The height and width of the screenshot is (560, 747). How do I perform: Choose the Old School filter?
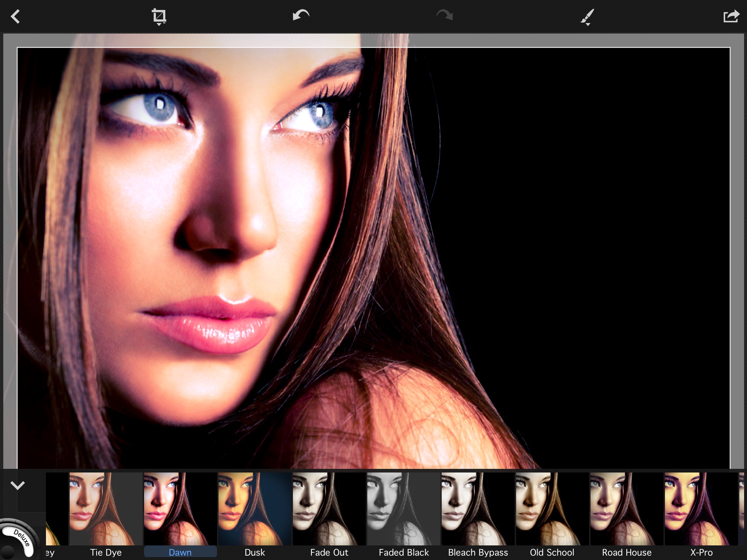click(x=552, y=509)
